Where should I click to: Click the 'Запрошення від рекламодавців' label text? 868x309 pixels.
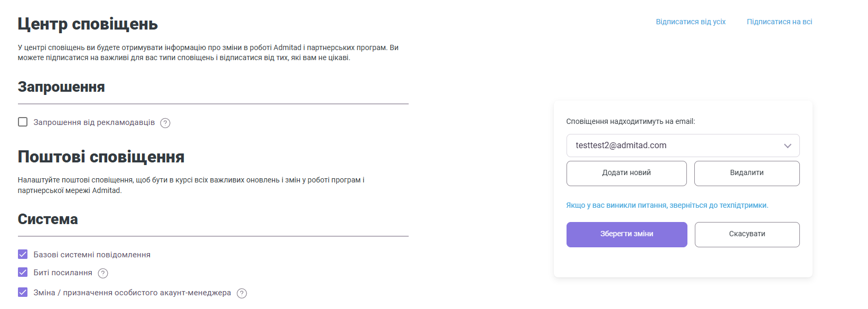pos(94,122)
